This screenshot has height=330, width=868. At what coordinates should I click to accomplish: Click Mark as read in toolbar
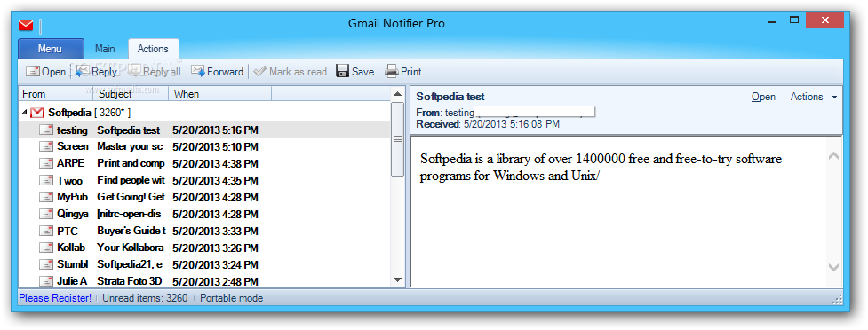[290, 72]
